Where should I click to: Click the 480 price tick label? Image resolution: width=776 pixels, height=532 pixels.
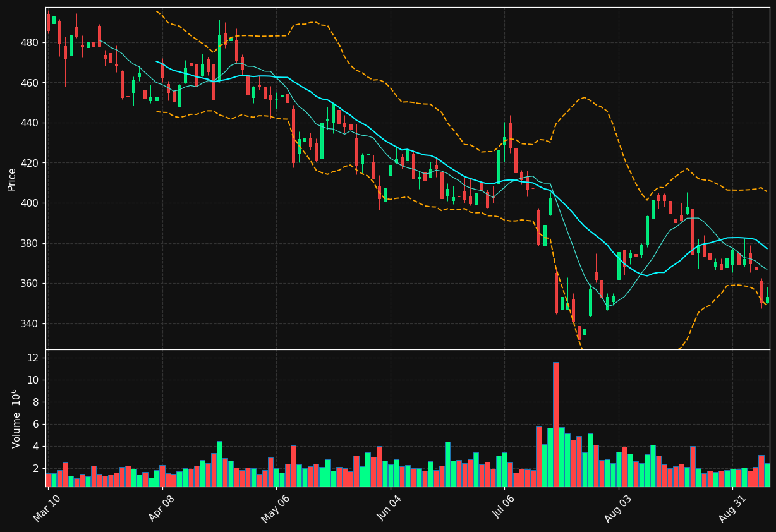pos(30,43)
